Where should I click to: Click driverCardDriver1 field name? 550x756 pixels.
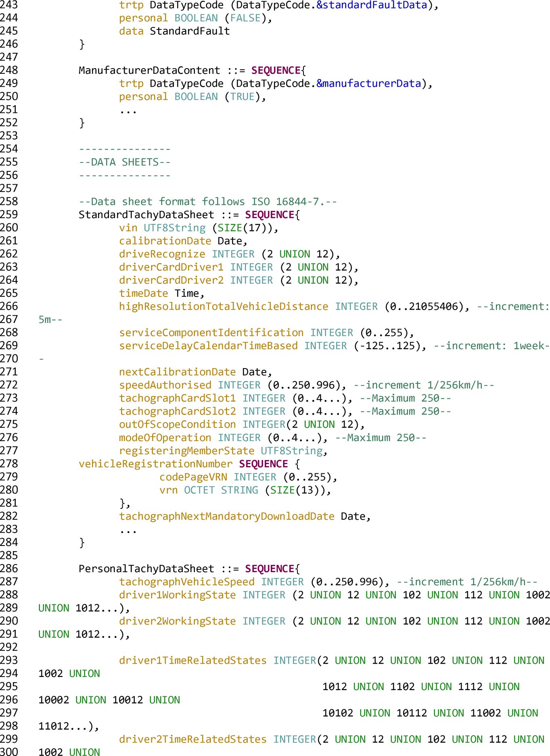tap(171, 267)
